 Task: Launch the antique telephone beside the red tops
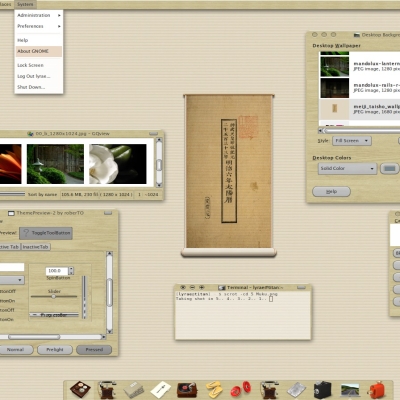click(x=269, y=389)
